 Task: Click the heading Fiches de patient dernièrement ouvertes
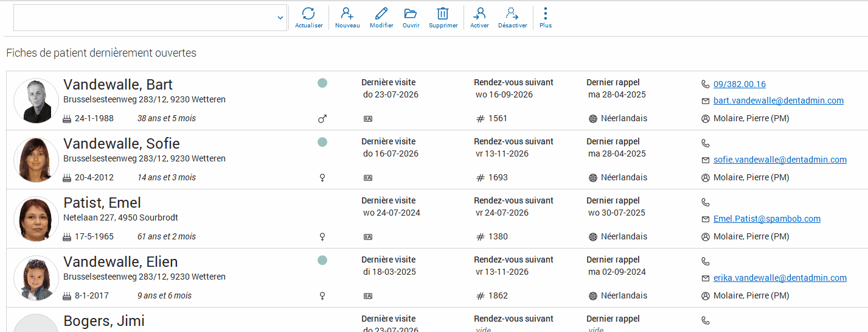(x=101, y=53)
